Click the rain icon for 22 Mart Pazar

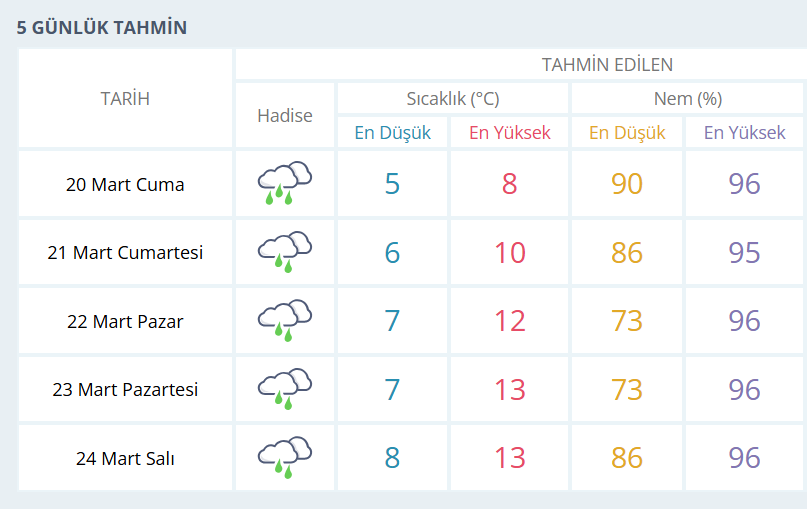pyautogui.click(x=284, y=321)
